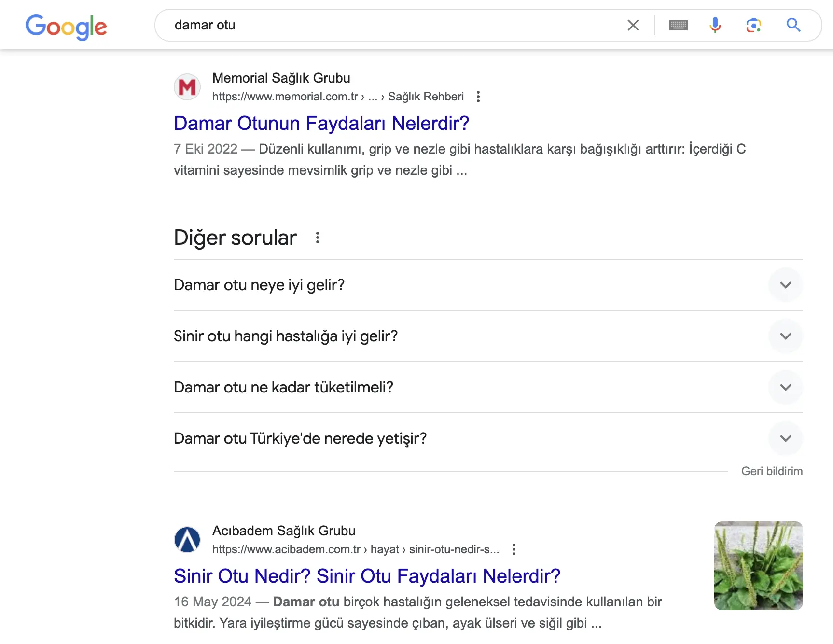Open the on-screen keyboard input tool

678,25
